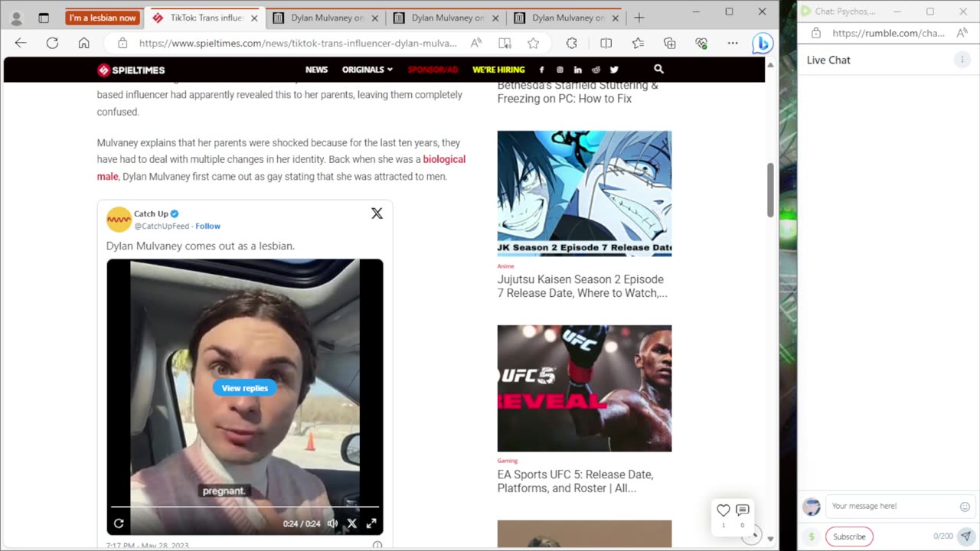Toggle split screen view
Screen dimensions: 980x551
click(606, 44)
